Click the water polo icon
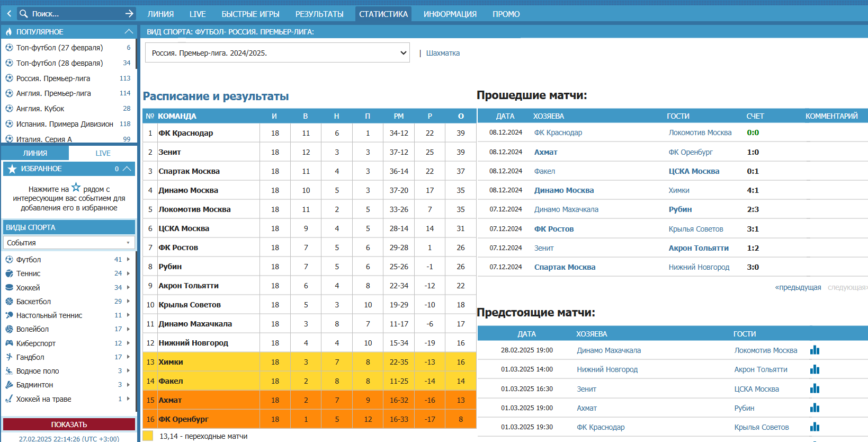This screenshot has width=868, height=442. point(9,371)
